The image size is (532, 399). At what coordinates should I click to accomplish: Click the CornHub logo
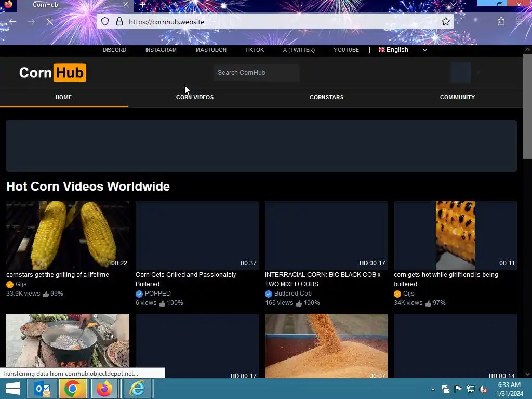[x=52, y=73]
